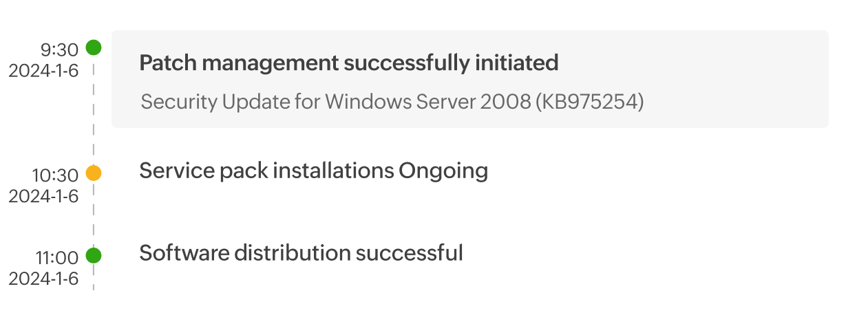Select the 11:00 timestamp
This screenshot has height=324, width=868.
click(56, 259)
